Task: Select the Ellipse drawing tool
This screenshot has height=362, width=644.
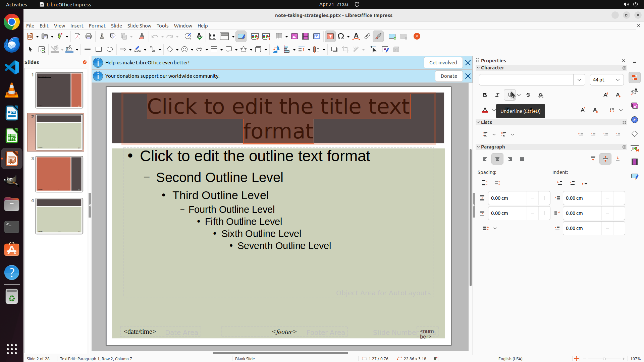Action: 110,50
